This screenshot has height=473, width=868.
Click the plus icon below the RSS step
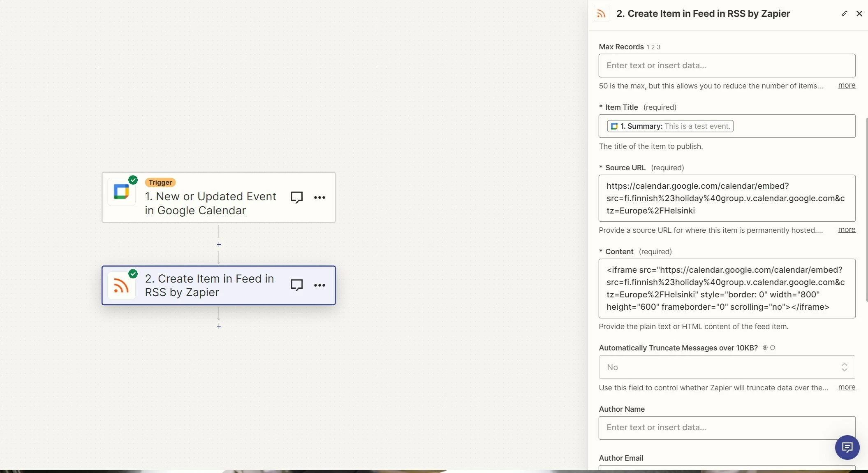(x=218, y=326)
